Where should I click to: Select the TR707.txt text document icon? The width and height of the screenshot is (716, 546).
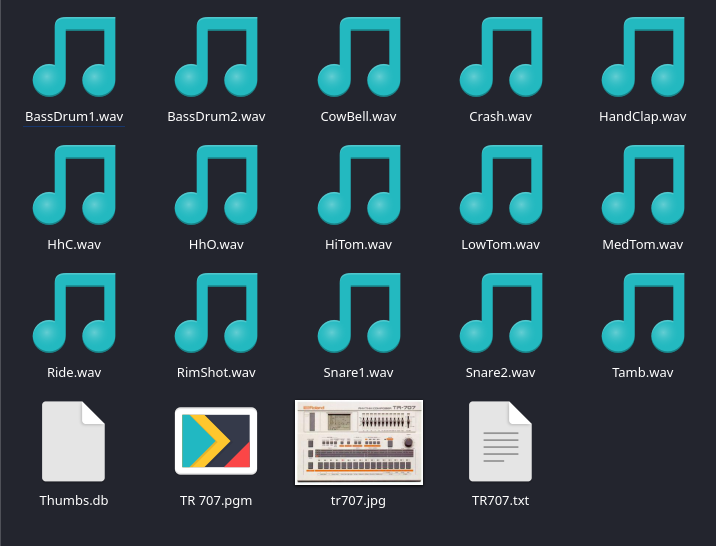tap(500, 441)
